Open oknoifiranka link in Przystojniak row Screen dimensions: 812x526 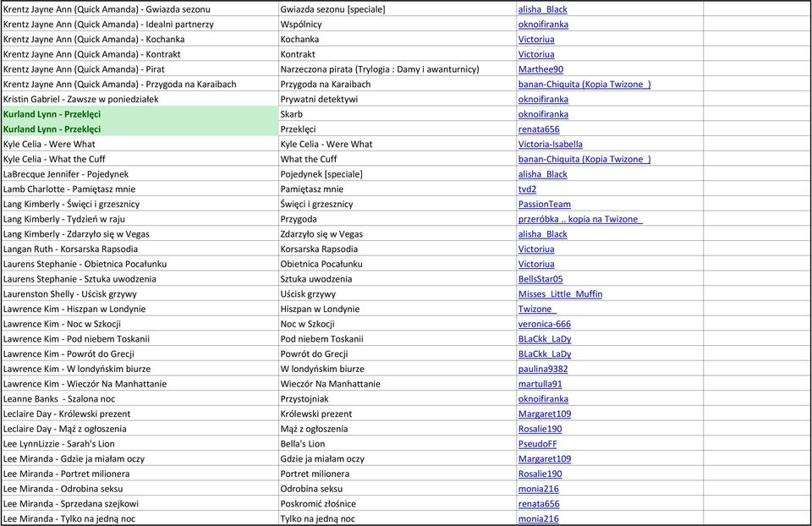(x=543, y=400)
